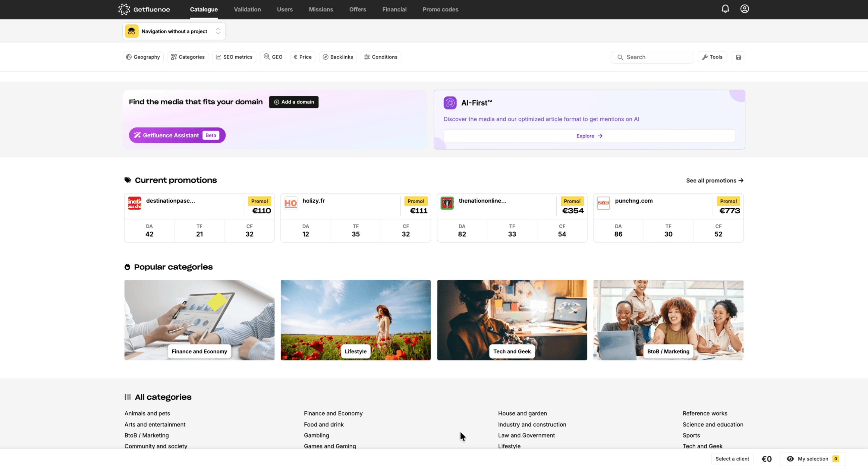The image size is (868, 469).
Task: Click into the Search field
Action: tap(656, 57)
